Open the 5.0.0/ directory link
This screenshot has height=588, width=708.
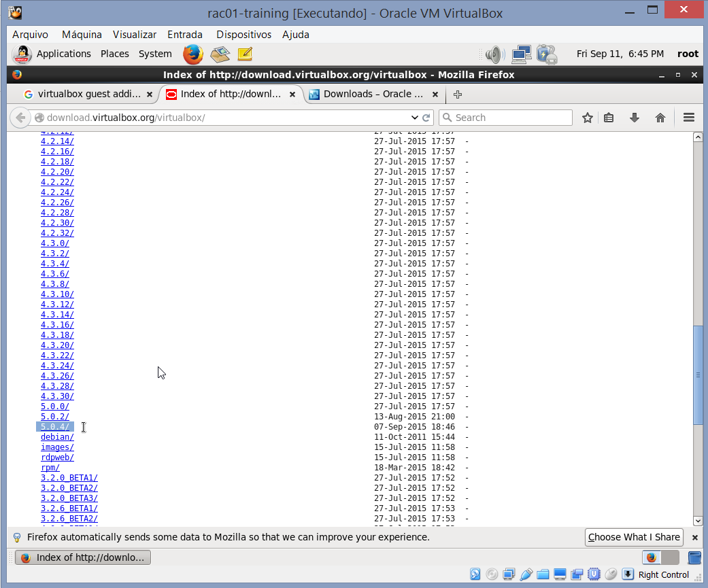55,407
